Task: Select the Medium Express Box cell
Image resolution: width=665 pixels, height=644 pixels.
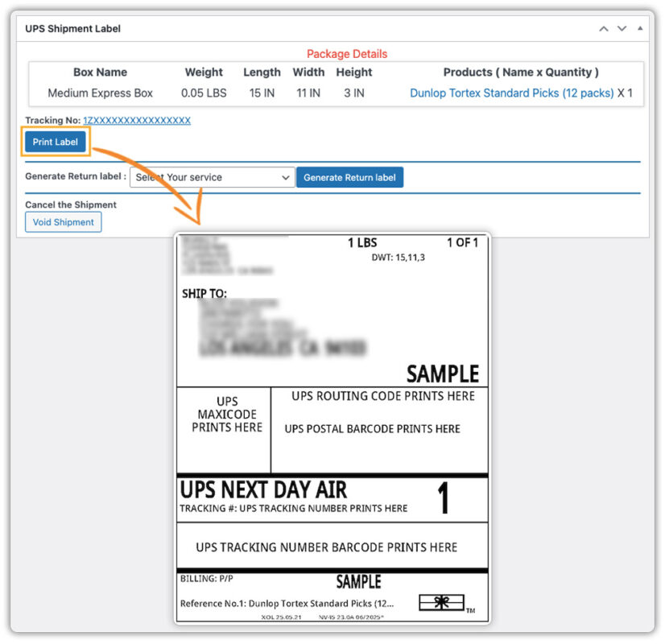Action: pyautogui.click(x=100, y=93)
